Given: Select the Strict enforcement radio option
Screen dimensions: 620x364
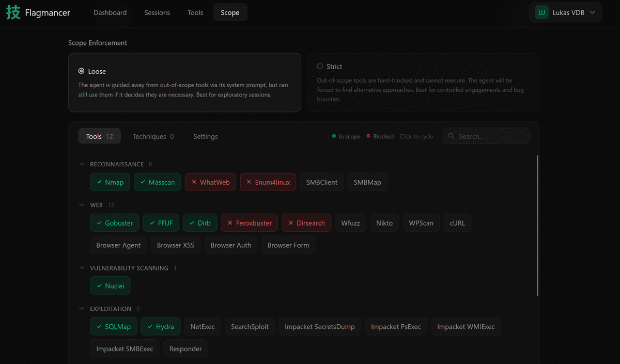Looking at the screenshot, I should 320,67.
